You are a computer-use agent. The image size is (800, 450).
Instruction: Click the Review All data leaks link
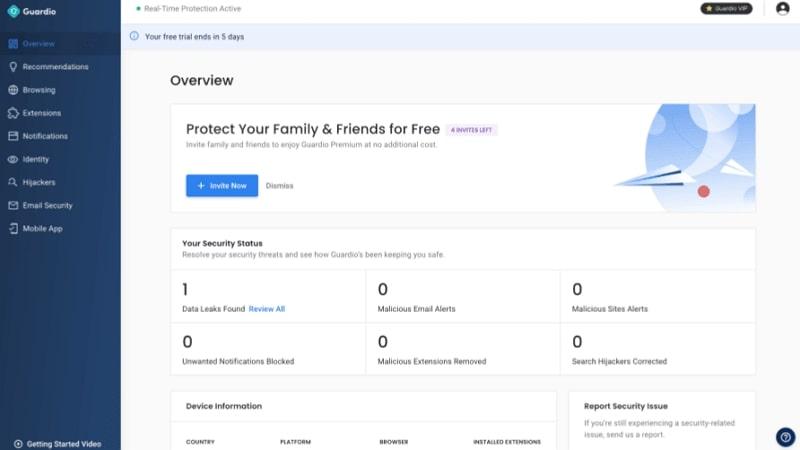pos(267,309)
